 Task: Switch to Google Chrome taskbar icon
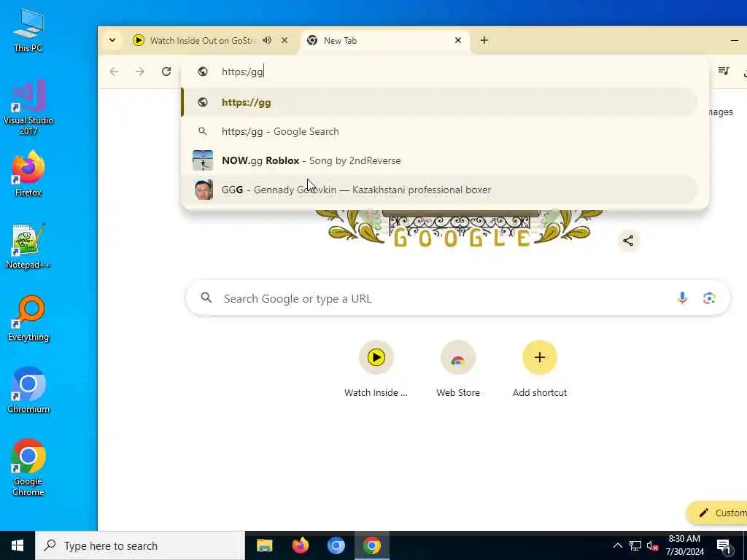point(371,545)
